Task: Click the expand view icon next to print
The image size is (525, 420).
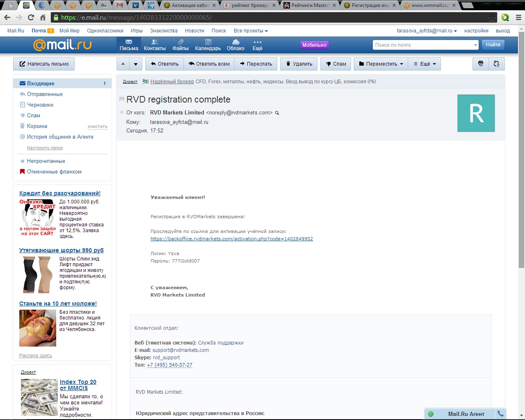Action: tap(497, 64)
